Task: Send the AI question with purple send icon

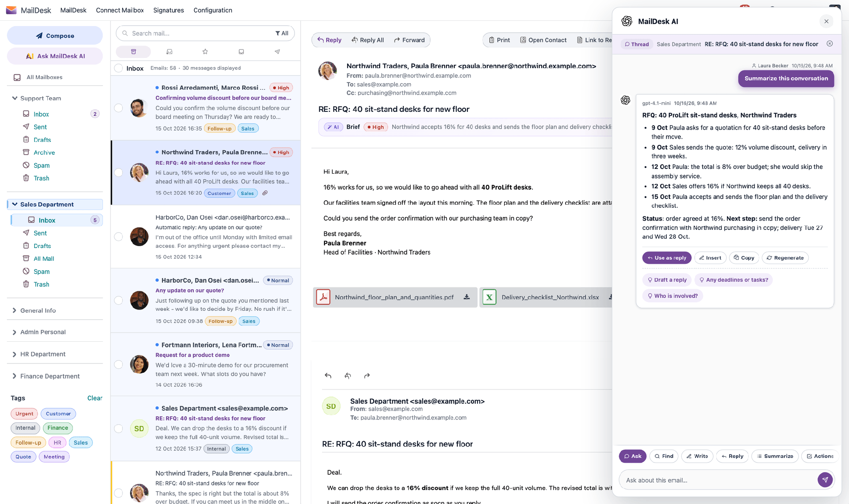Action: click(825, 480)
